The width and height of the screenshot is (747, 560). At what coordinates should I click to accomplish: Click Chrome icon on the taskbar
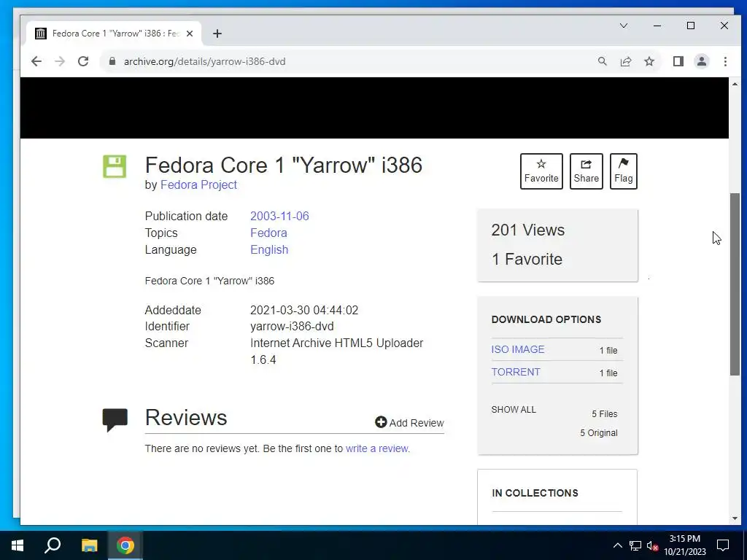coord(125,545)
